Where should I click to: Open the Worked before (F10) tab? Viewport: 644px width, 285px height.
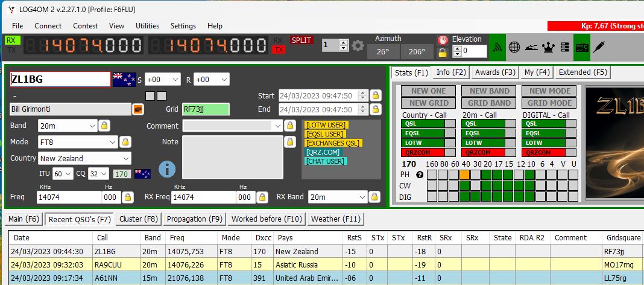coord(267,219)
